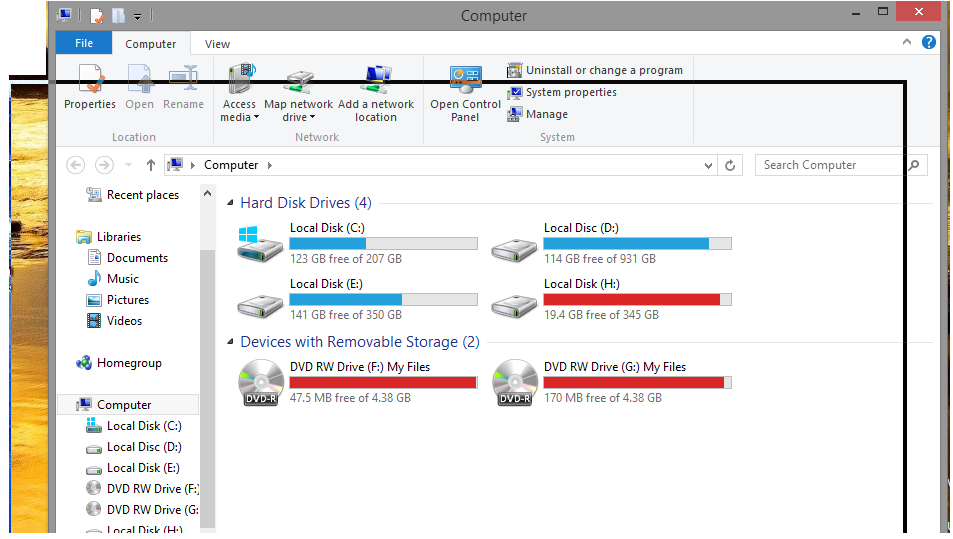
Task: Switch to the View ribbon tab
Action: pyautogui.click(x=217, y=44)
